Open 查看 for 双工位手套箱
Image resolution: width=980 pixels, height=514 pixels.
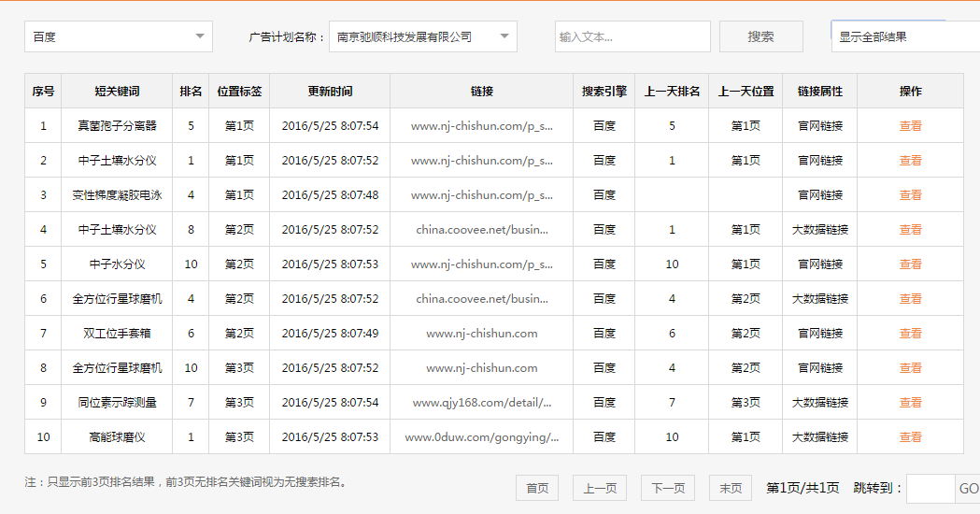[911, 334]
